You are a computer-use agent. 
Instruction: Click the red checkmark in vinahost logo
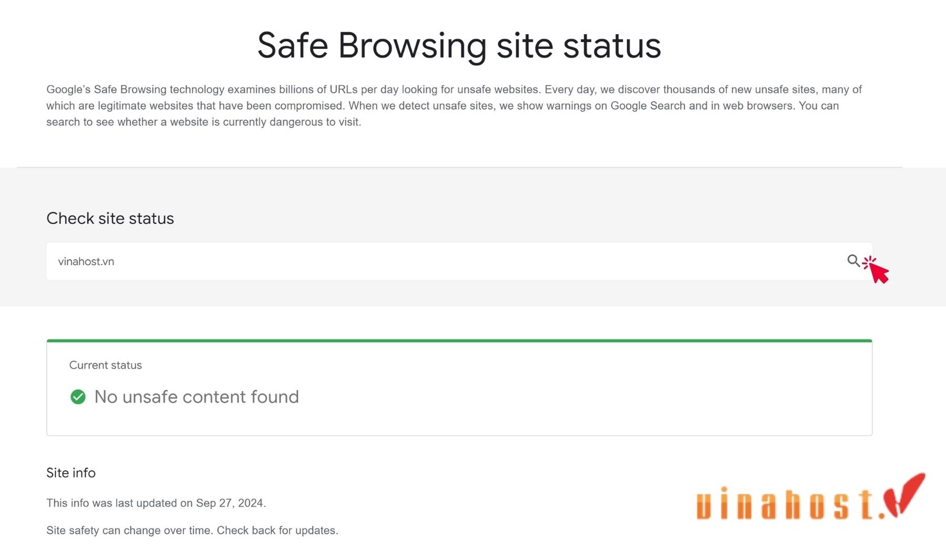point(904,494)
